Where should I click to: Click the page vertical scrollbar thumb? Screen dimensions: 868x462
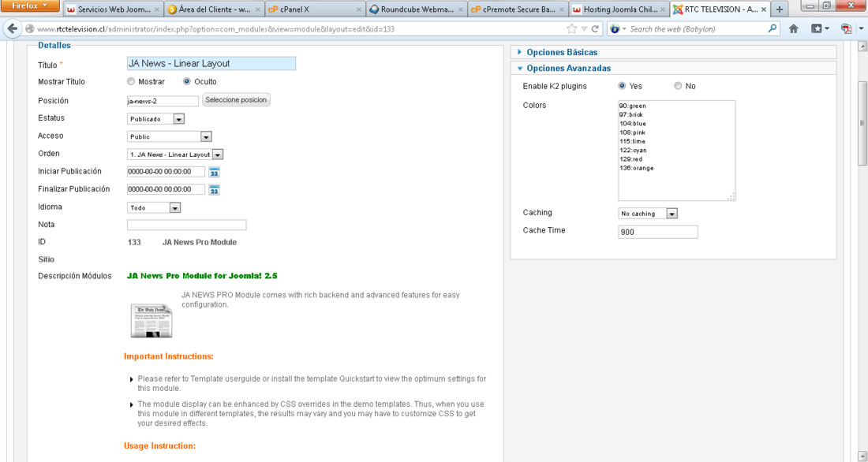862,123
